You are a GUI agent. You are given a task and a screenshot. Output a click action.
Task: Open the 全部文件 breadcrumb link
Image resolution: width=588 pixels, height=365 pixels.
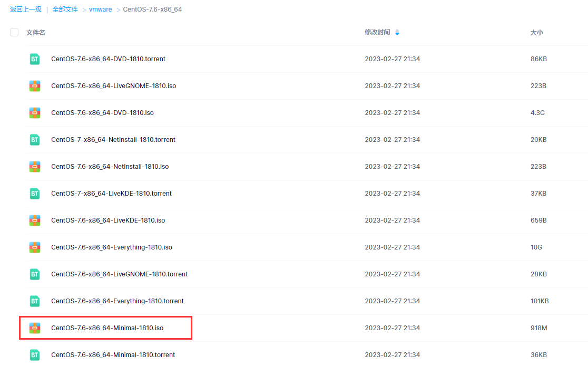coord(65,9)
